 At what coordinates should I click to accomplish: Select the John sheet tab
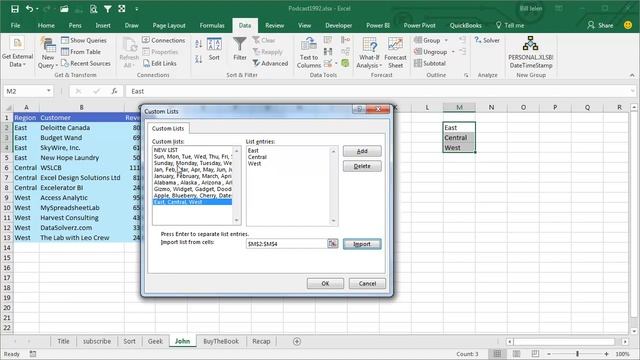182,341
